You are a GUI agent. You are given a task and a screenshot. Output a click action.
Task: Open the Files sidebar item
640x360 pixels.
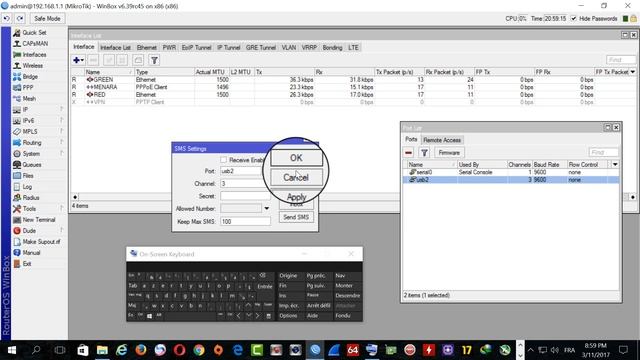point(28,176)
